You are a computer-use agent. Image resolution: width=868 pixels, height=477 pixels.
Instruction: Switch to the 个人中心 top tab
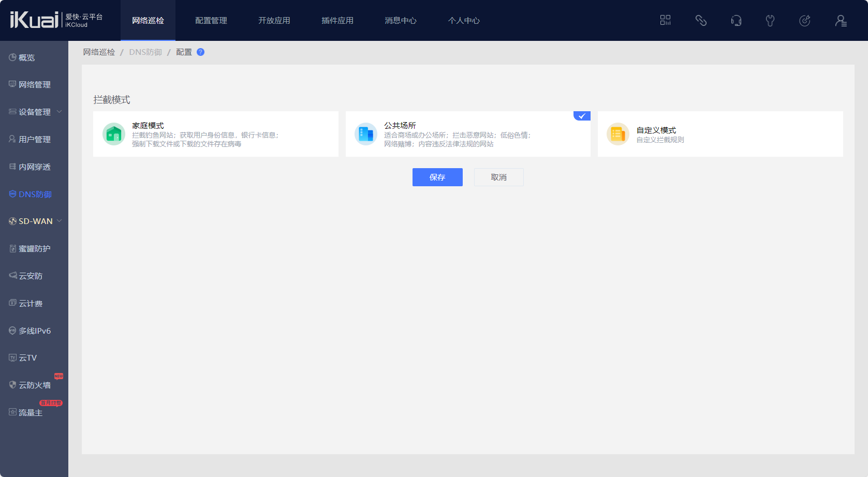[464, 20]
